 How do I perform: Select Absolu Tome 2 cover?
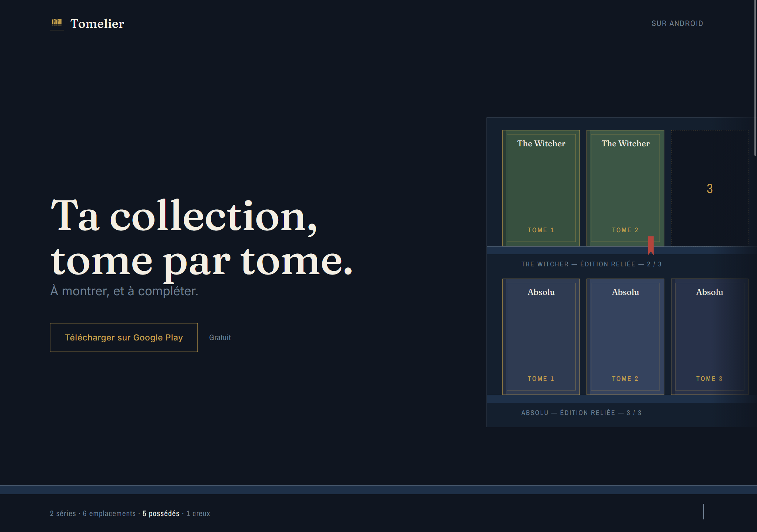coord(625,337)
